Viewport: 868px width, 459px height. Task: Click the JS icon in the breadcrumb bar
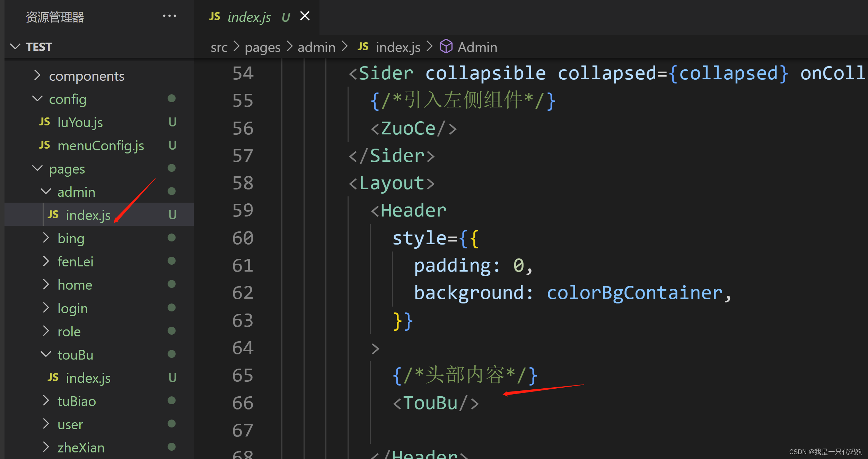tap(363, 47)
